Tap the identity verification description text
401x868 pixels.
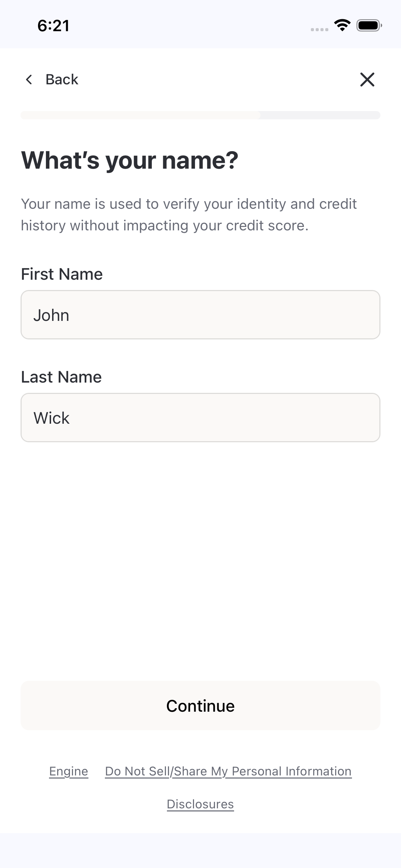pos(189,215)
